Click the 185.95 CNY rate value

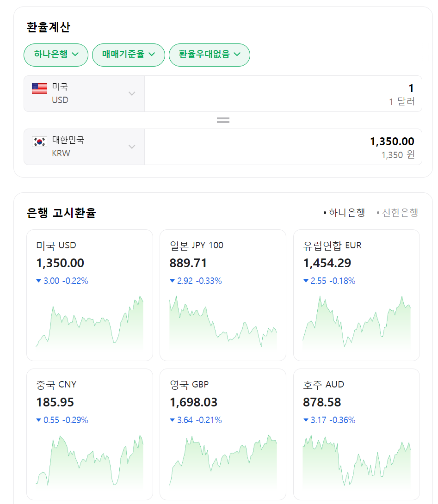55,402
